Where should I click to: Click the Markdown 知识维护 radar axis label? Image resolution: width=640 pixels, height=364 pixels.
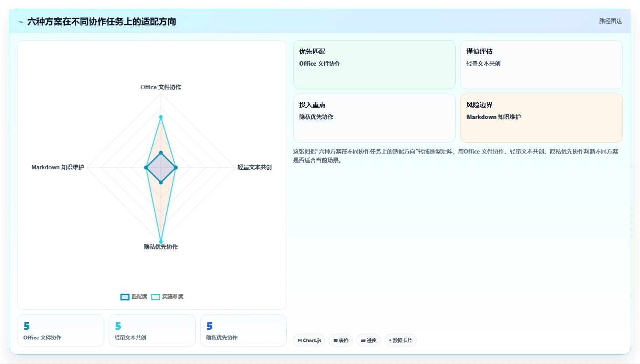point(58,167)
